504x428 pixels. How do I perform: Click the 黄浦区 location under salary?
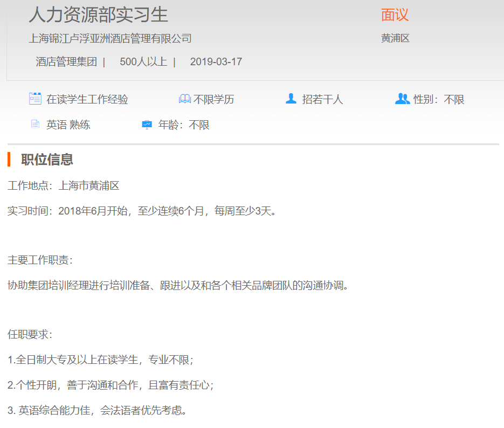(x=395, y=38)
